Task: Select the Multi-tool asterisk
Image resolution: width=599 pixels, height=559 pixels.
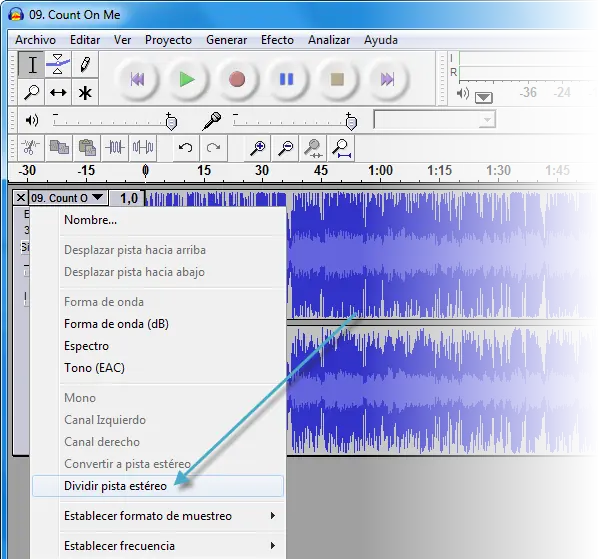Action: 85,92
